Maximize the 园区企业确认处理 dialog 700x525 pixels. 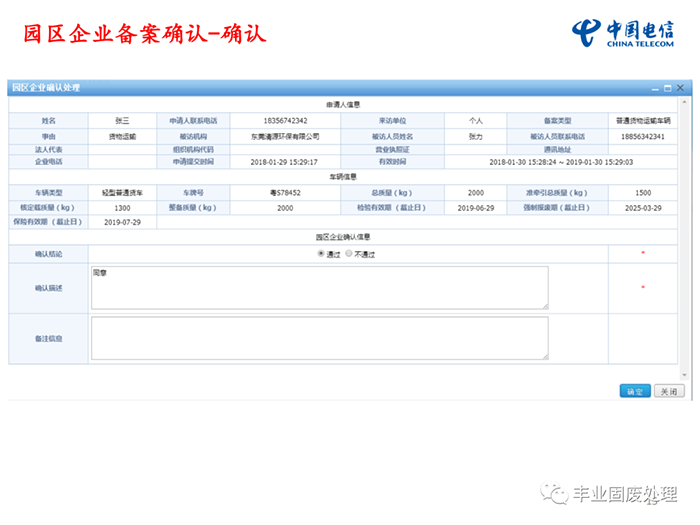tap(667, 88)
